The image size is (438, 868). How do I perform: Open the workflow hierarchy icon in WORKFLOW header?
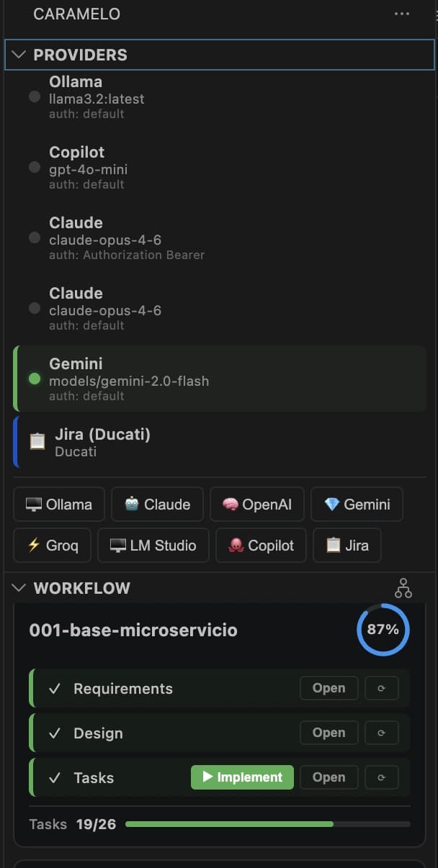403,587
